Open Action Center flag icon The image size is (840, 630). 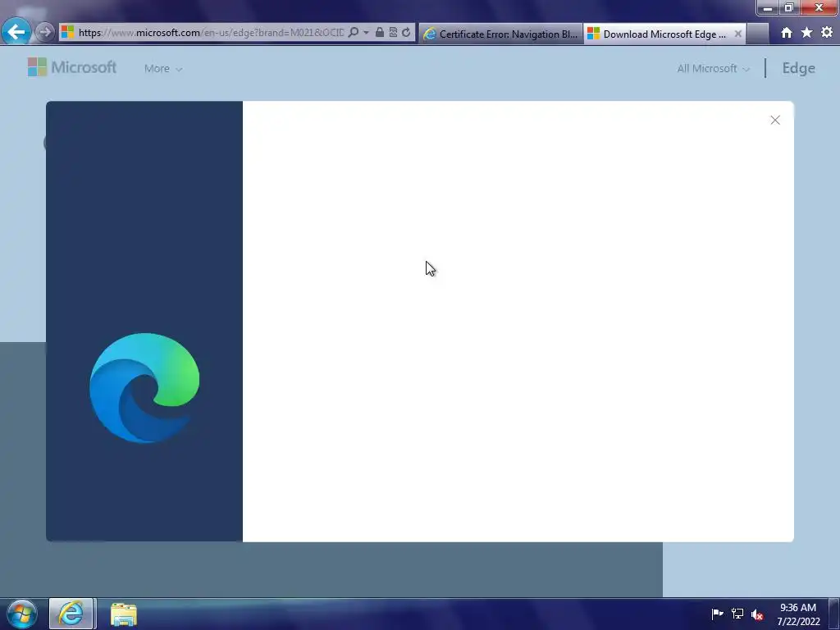tap(717, 614)
